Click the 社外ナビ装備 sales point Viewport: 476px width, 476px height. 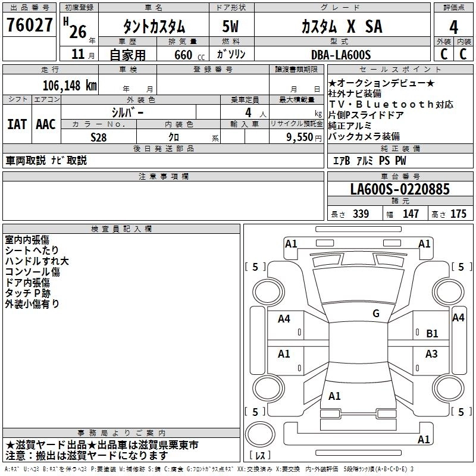tap(355, 93)
